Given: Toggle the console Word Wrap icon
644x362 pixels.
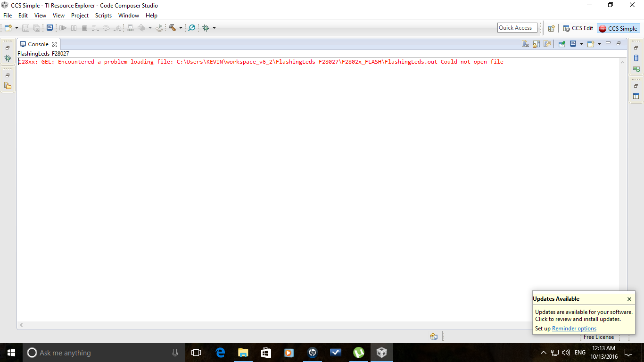Looking at the screenshot, I should pyautogui.click(x=547, y=44).
